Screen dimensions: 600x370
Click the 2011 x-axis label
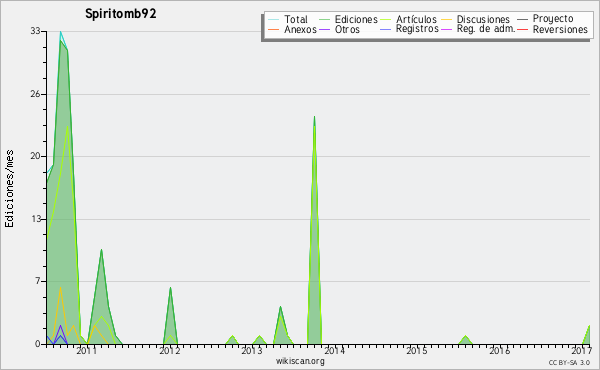point(86,350)
